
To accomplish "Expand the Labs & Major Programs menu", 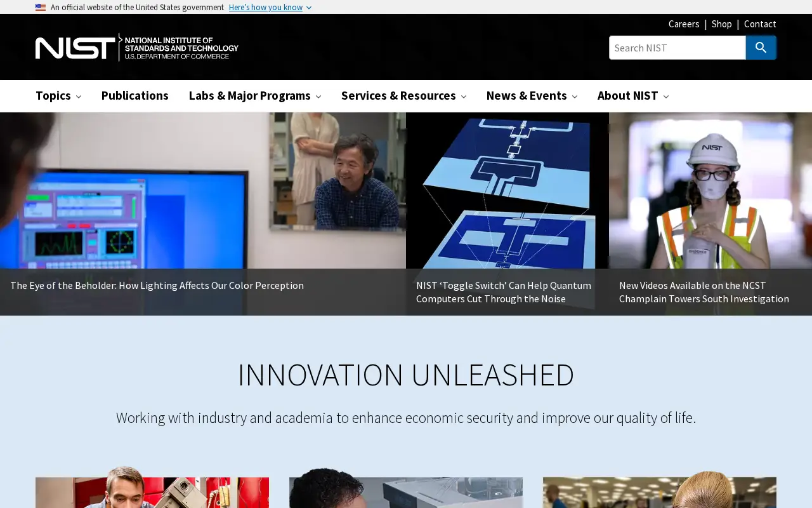I will (x=255, y=96).
